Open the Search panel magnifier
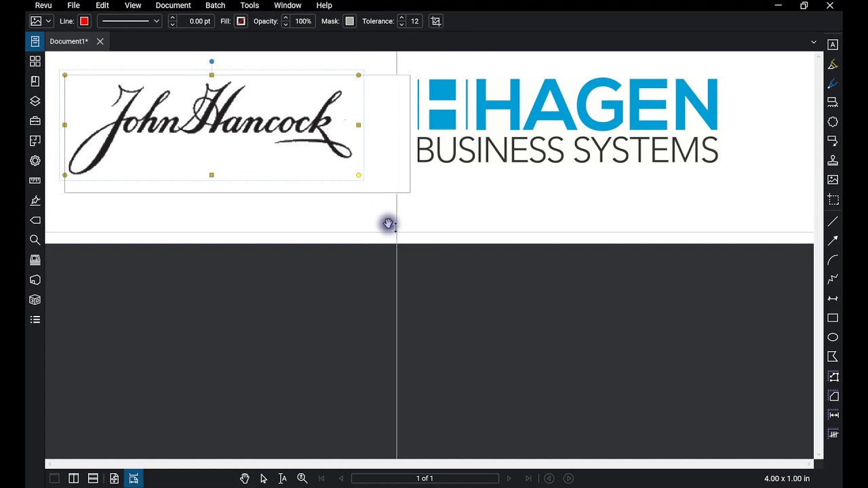868x488 pixels. (x=35, y=240)
